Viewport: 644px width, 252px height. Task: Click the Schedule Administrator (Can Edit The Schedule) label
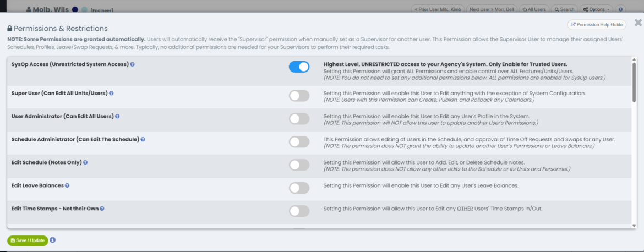point(75,139)
